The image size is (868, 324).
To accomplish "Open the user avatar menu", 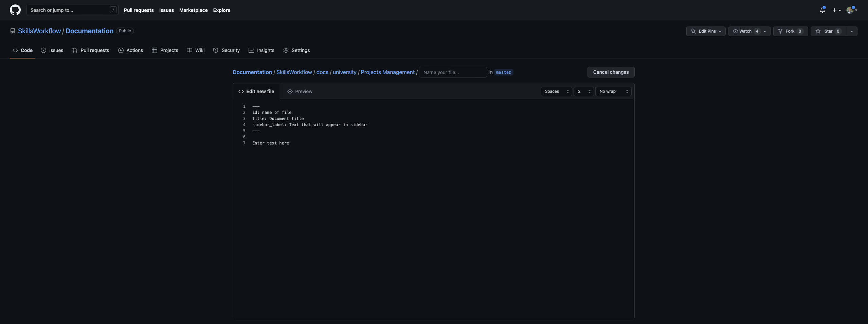I will tap(851, 10).
